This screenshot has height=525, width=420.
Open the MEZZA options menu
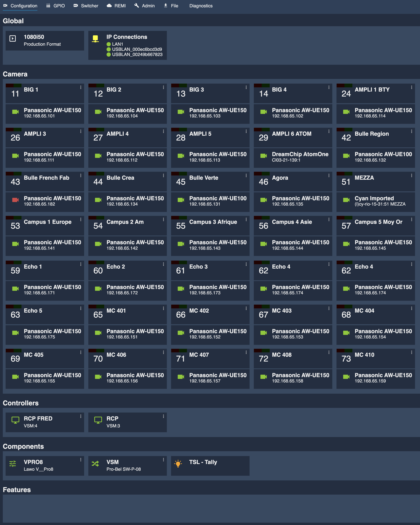pos(411,175)
